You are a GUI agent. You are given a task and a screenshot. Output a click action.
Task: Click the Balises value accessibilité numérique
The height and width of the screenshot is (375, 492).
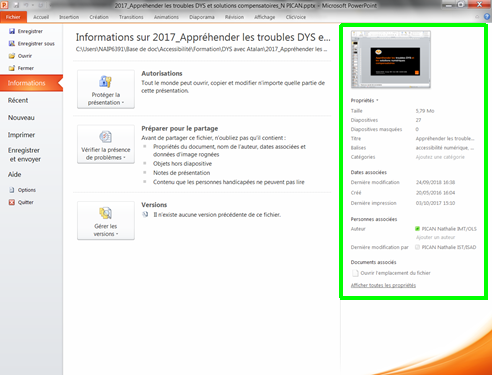pos(445,148)
